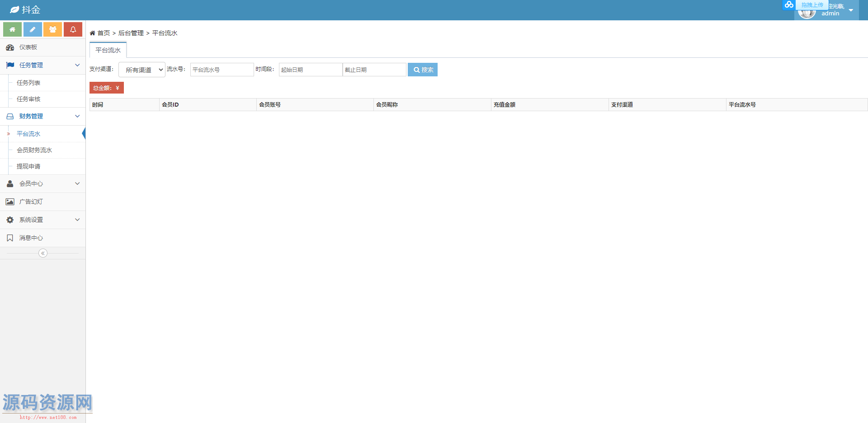Click the blue pencil edit shortcut button
This screenshot has height=423, width=868.
point(33,29)
